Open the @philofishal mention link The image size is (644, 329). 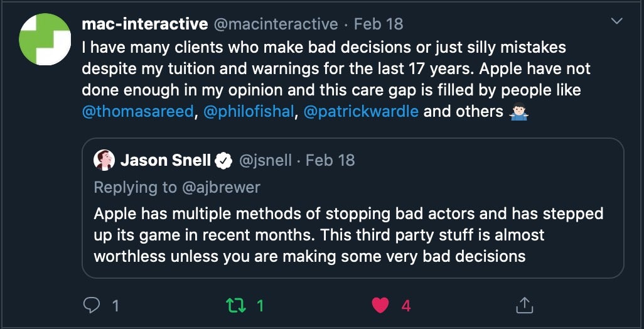249,112
